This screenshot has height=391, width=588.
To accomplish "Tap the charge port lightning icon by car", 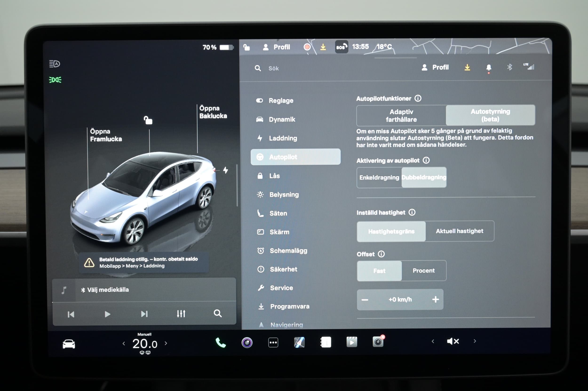I will (226, 170).
